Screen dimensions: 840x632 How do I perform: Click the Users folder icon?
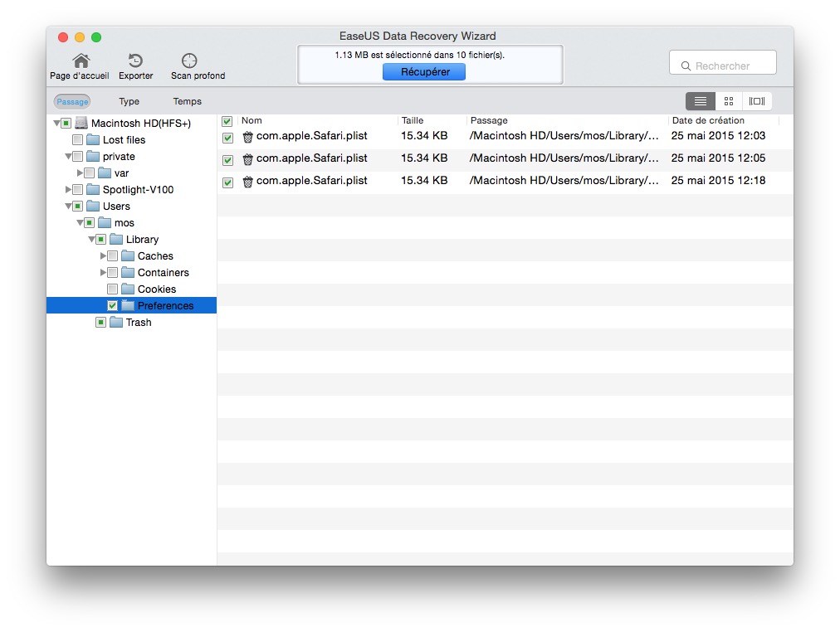pyautogui.click(x=93, y=206)
